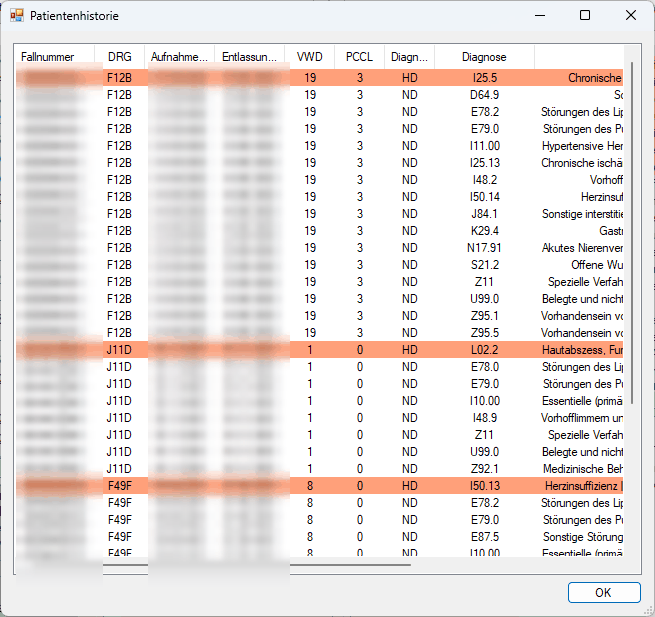Select diagnosis code E87.5
655x617 pixels.
point(485,537)
